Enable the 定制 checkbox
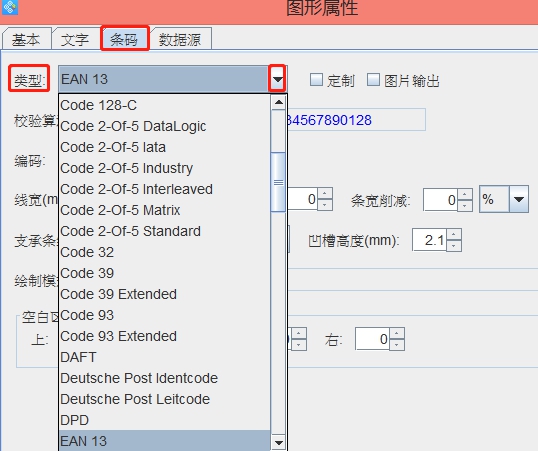Screen dimensions: 538x451 click(x=316, y=80)
